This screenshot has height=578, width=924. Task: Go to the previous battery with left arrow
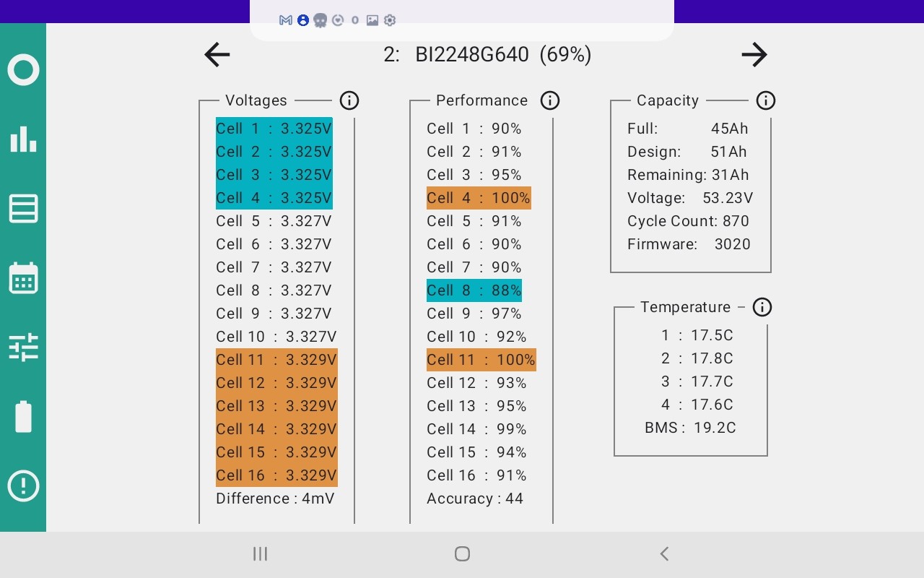[217, 55]
